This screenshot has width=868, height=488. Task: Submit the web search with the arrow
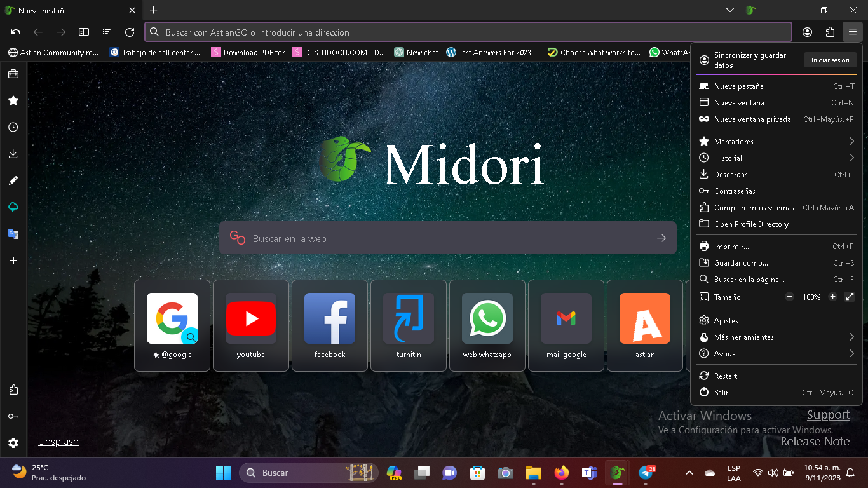point(661,238)
